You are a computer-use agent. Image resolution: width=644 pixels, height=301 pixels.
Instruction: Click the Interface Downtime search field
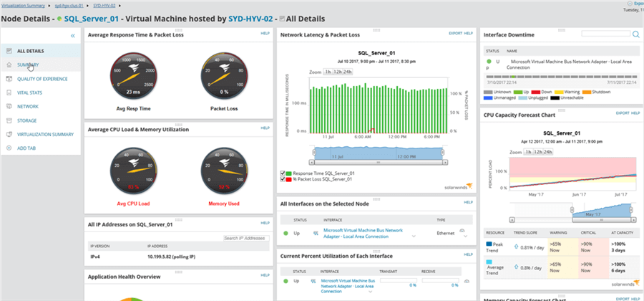[606, 34]
